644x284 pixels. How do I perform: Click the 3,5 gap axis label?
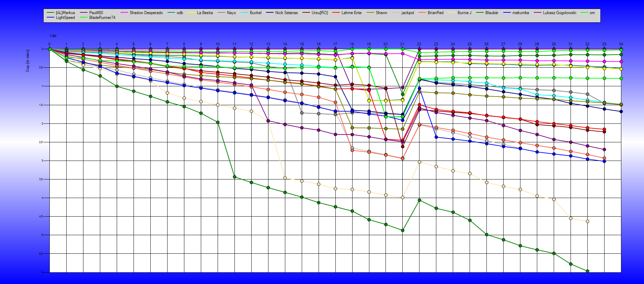pyautogui.click(x=41, y=179)
